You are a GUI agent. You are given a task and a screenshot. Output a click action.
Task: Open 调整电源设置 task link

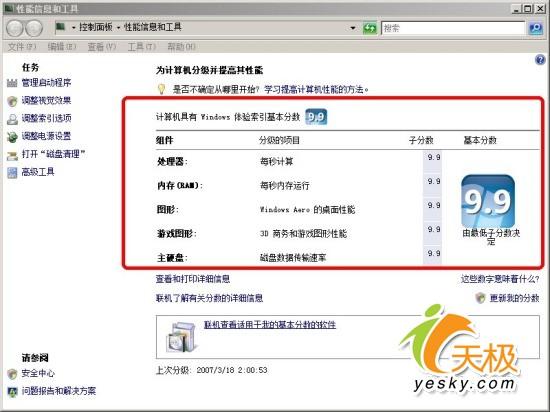pos(46,136)
